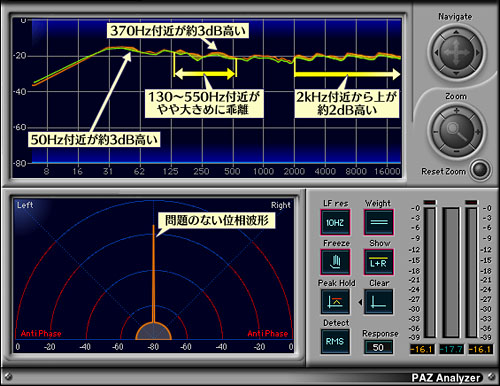
Task: Click the Clear peak button
Action: tap(379, 302)
